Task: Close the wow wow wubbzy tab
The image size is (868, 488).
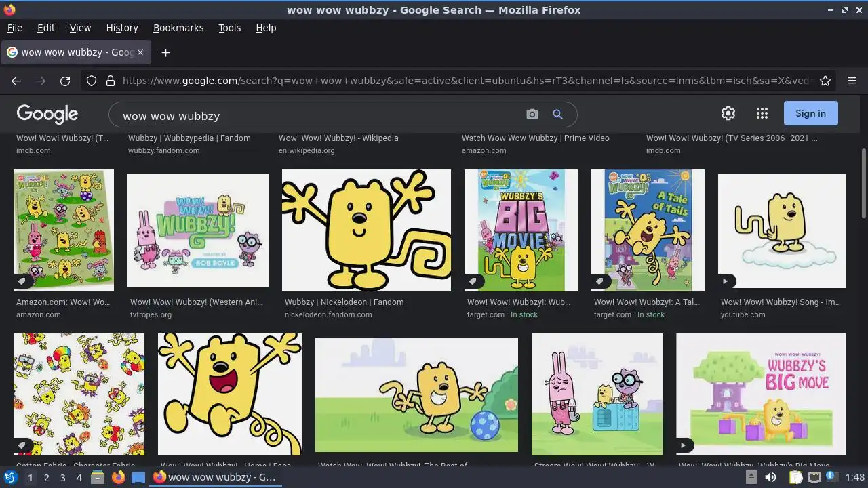Action: coord(140,52)
